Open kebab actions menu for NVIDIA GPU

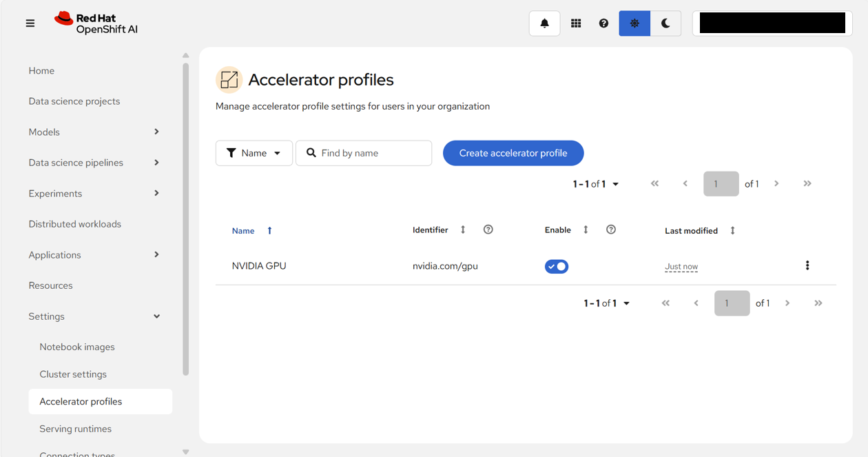point(807,265)
